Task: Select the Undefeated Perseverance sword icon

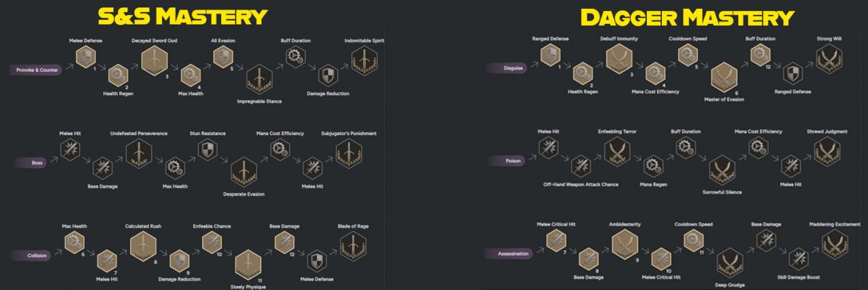Action: coord(139,154)
